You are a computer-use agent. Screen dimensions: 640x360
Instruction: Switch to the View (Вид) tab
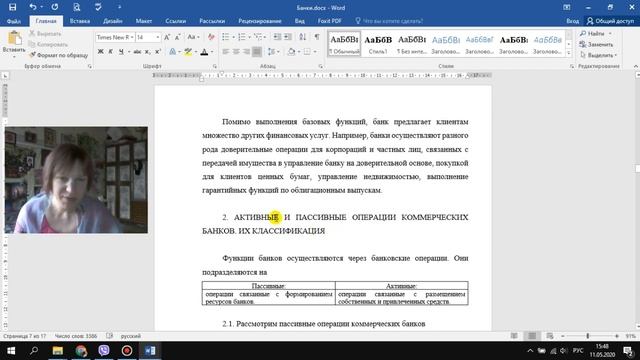click(x=300, y=21)
